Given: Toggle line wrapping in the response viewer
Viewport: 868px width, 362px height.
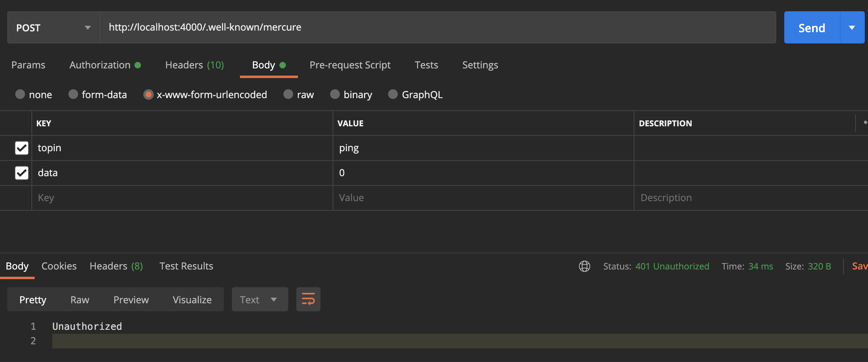Looking at the screenshot, I should [x=308, y=299].
